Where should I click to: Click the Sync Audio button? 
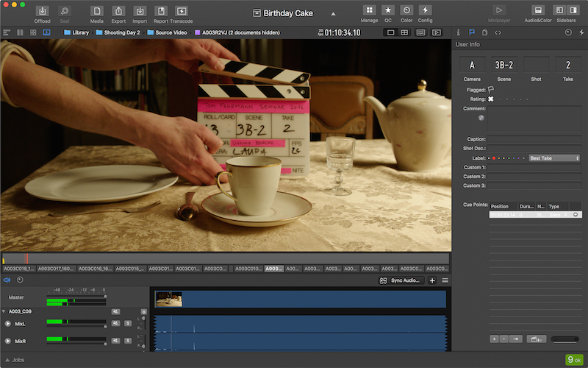[x=401, y=280]
